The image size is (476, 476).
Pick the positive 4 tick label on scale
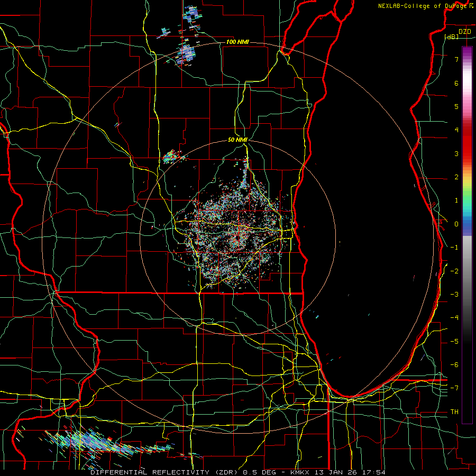pyautogui.click(x=456, y=130)
